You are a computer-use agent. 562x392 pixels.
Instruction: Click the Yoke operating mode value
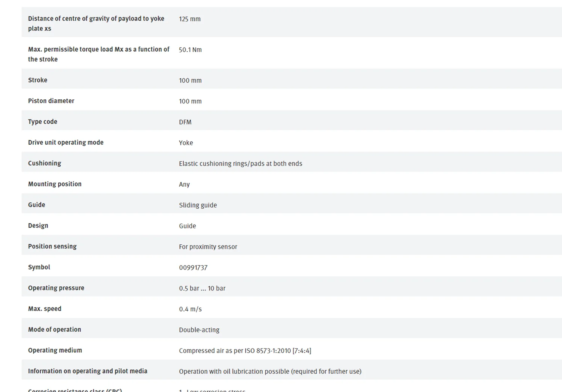coord(186,143)
